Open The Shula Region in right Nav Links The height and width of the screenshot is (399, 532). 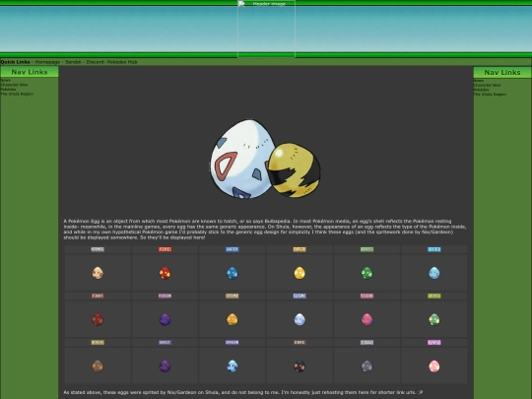(491, 94)
